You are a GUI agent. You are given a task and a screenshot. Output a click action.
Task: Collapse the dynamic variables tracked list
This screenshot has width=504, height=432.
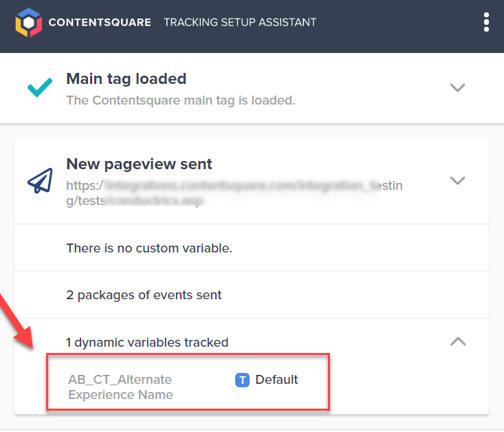click(458, 341)
